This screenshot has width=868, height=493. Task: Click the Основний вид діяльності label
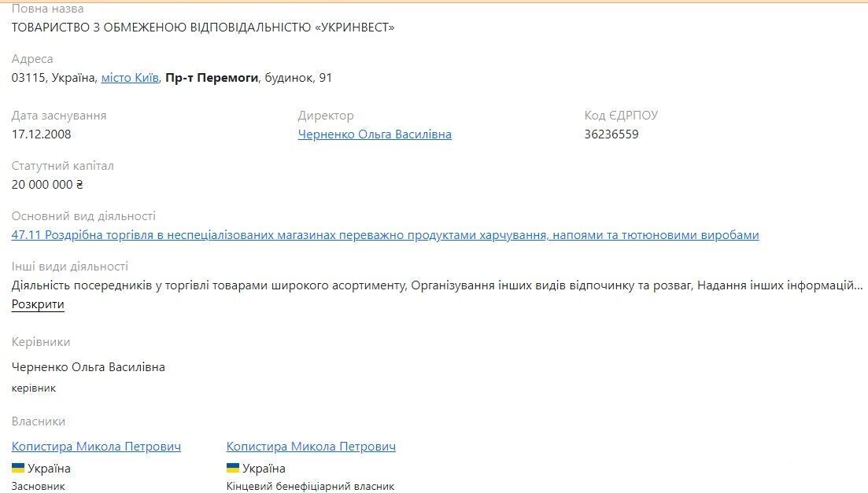pos(83,216)
